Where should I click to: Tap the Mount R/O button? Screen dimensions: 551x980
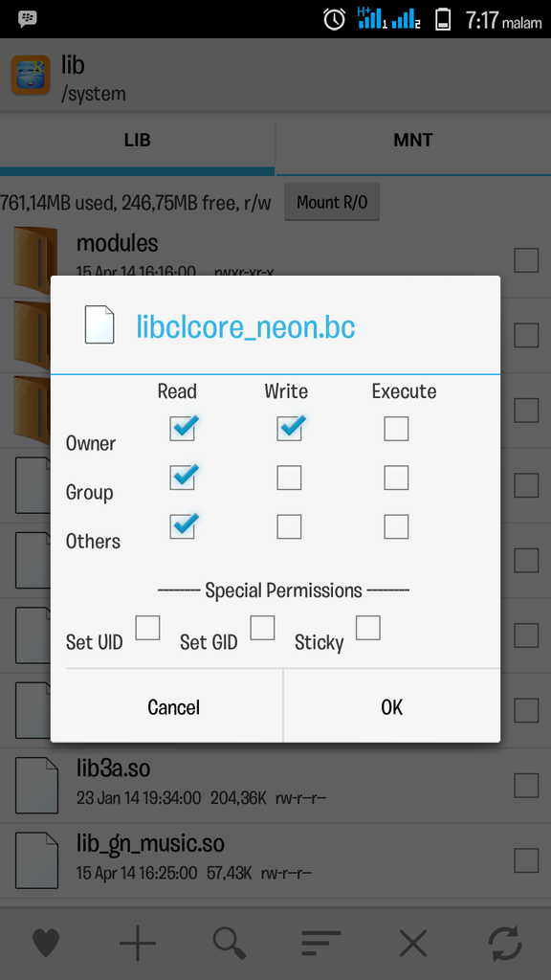(x=332, y=202)
